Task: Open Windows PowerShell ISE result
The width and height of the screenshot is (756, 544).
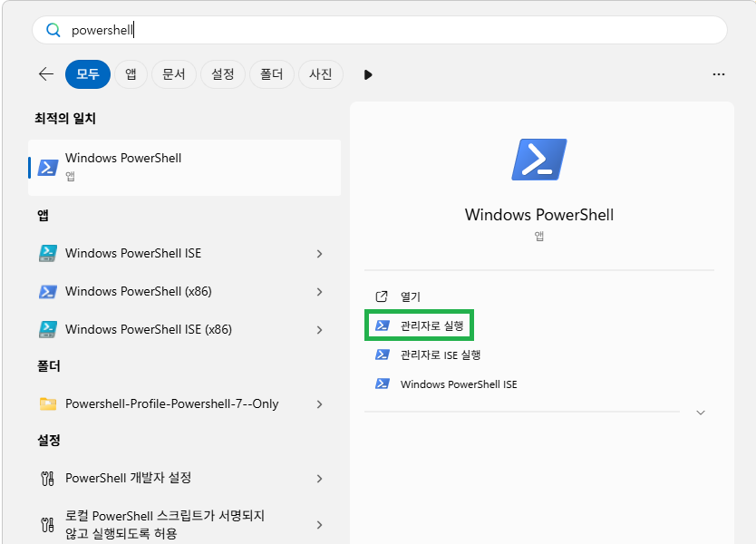Action: click(133, 253)
